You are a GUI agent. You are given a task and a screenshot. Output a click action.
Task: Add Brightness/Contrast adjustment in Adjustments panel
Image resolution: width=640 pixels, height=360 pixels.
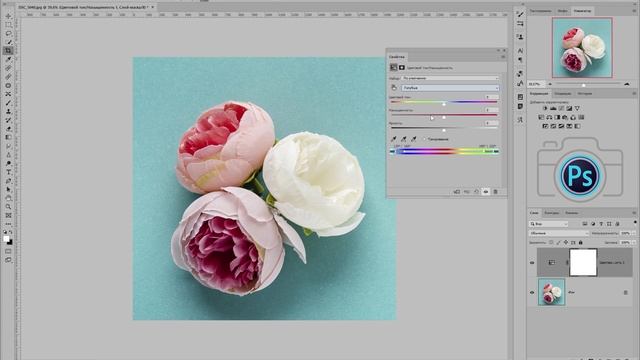click(545, 108)
